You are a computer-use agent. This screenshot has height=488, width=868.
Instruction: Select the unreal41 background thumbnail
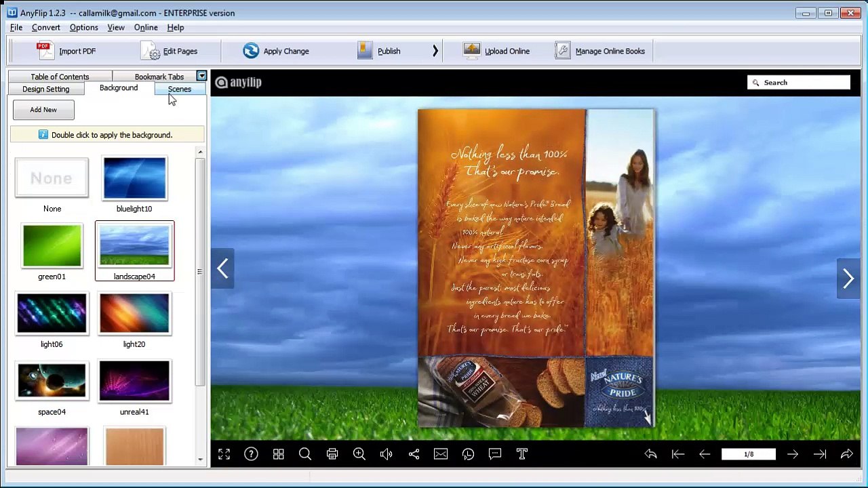pyautogui.click(x=134, y=381)
